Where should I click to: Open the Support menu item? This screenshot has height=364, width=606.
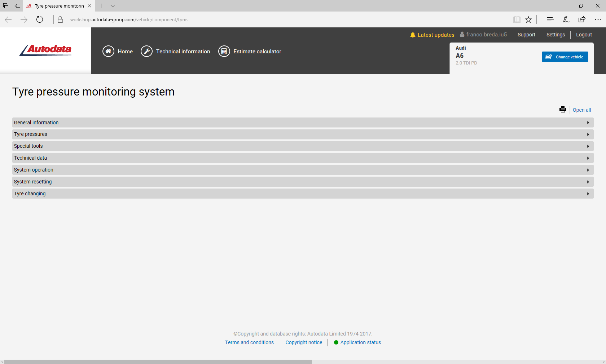pyautogui.click(x=526, y=35)
